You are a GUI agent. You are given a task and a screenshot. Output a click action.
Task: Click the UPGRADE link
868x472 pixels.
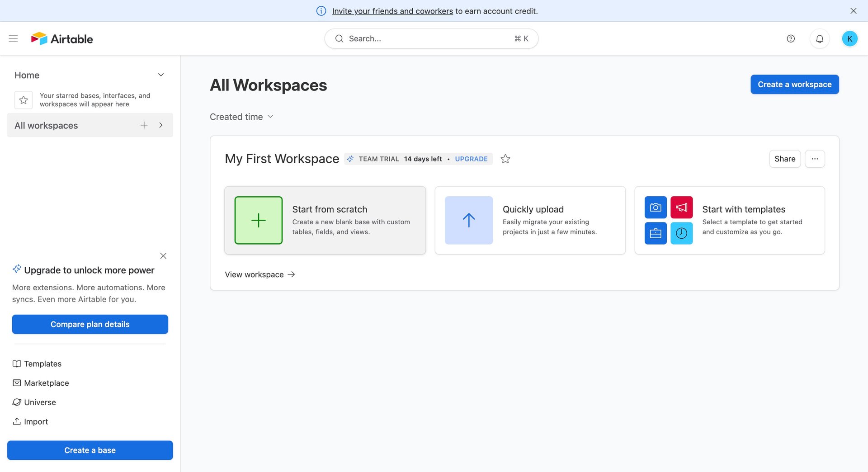point(471,159)
